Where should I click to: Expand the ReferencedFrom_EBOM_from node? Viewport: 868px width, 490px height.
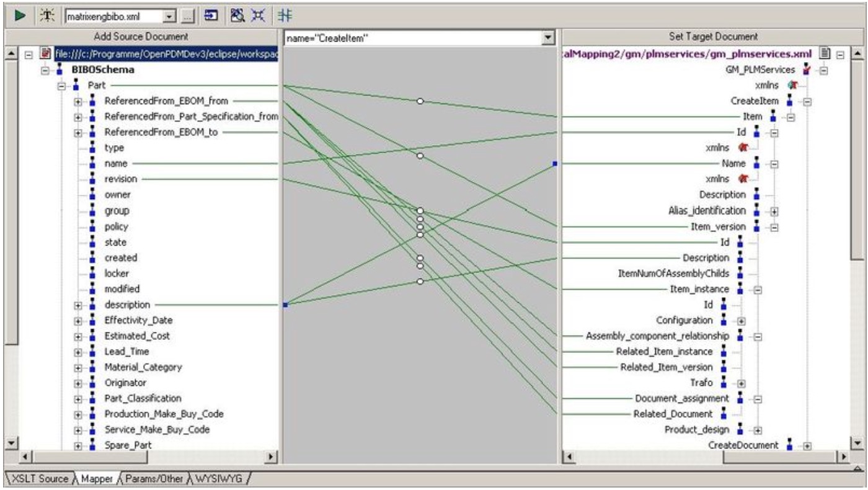tap(79, 101)
